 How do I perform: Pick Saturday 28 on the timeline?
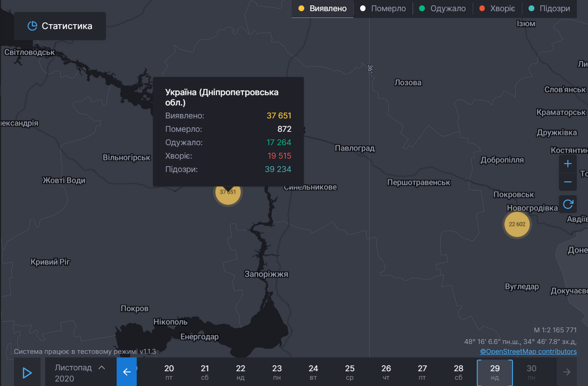(459, 372)
